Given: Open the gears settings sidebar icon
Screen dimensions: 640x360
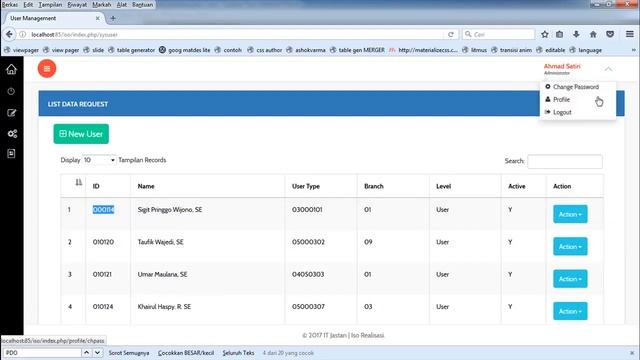Looking at the screenshot, I should click(12, 133).
